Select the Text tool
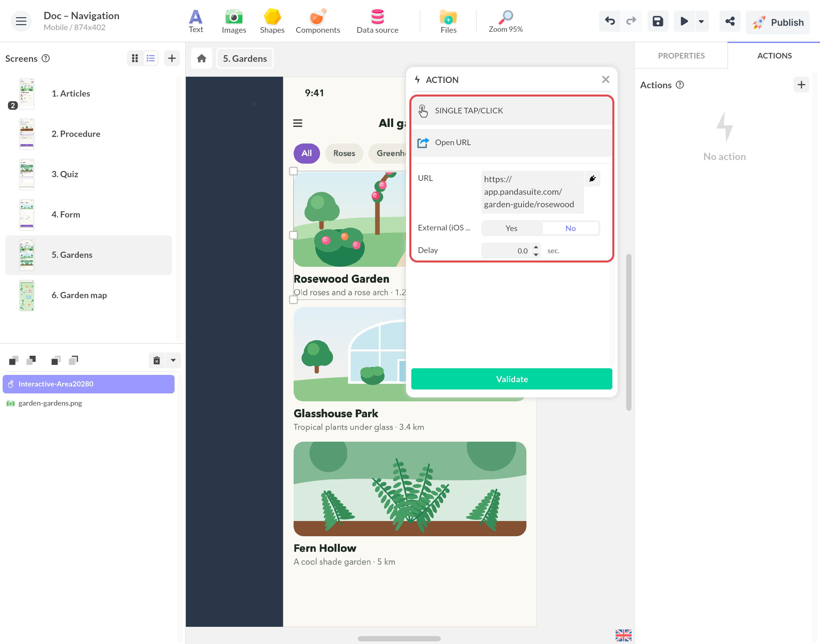The image size is (820, 644). [x=196, y=21]
